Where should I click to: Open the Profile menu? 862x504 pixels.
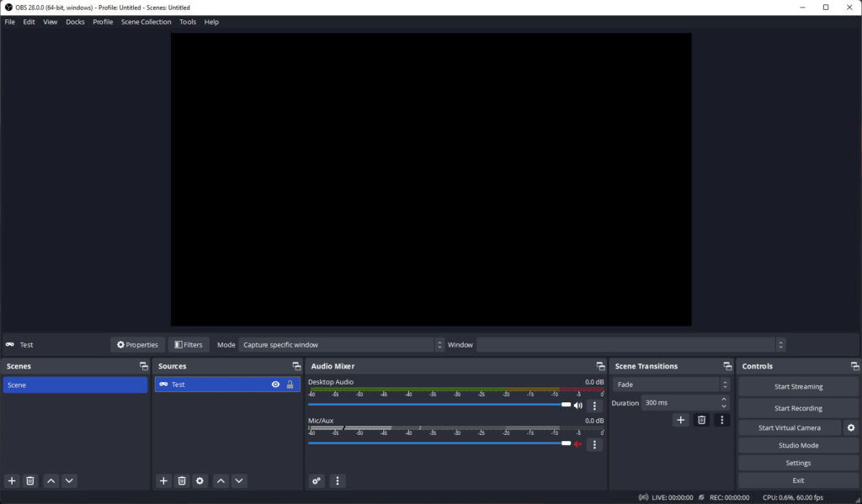[103, 22]
